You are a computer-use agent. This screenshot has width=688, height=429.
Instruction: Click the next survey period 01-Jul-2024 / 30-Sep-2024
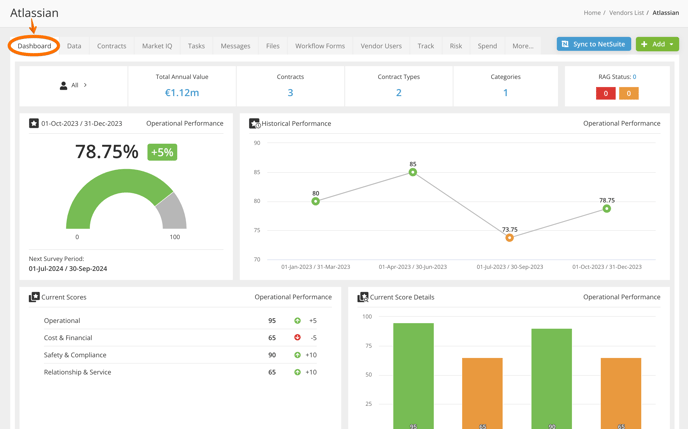(x=68, y=268)
